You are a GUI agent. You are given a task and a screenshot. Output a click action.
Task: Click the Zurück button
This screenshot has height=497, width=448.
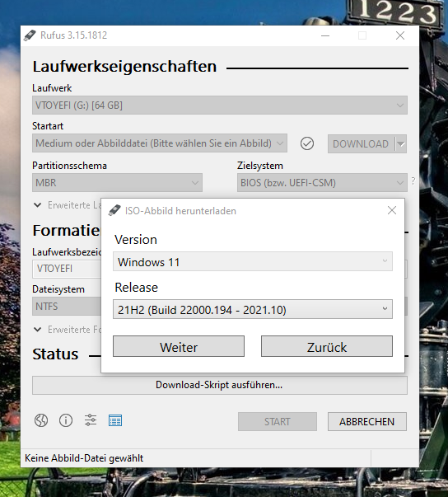click(x=327, y=346)
